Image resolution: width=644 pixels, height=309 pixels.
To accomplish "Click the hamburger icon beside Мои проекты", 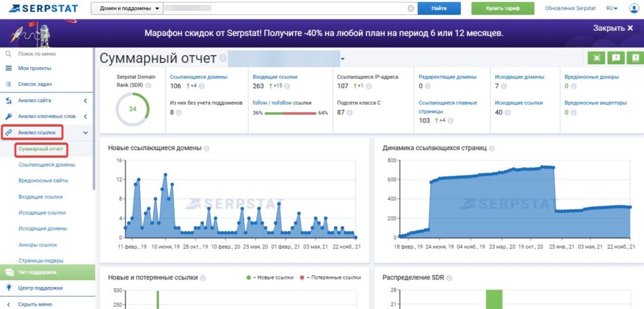I will (x=8, y=68).
